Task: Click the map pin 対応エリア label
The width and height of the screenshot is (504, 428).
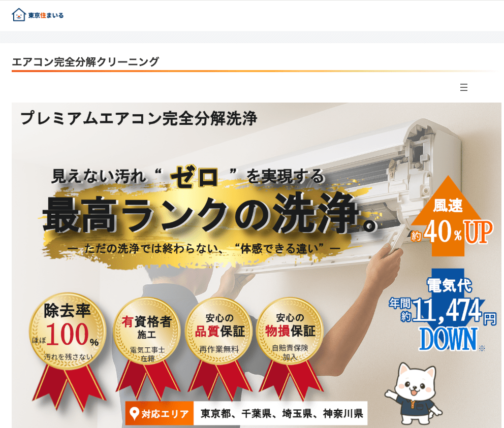Action: pos(160,413)
